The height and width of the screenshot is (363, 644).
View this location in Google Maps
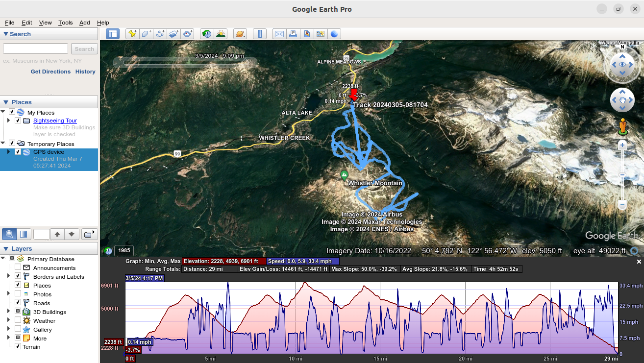pyautogui.click(x=321, y=34)
